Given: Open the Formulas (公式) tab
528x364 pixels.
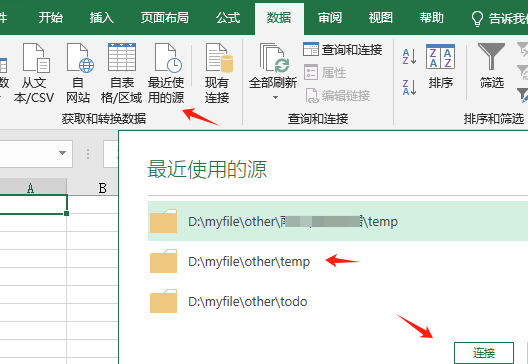Looking at the screenshot, I should click(228, 18).
